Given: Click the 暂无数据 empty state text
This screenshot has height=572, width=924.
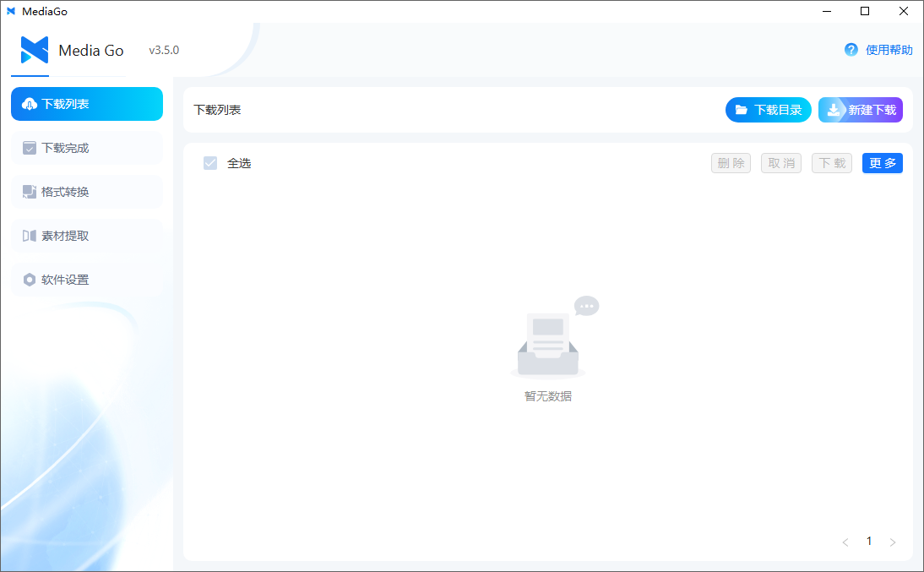Looking at the screenshot, I should (x=548, y=396).
